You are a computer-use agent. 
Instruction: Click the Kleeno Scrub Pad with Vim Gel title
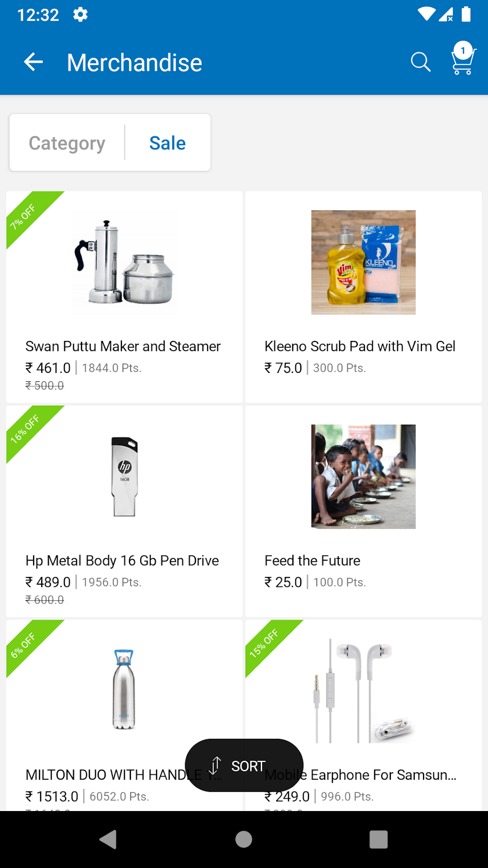[360, 346]
